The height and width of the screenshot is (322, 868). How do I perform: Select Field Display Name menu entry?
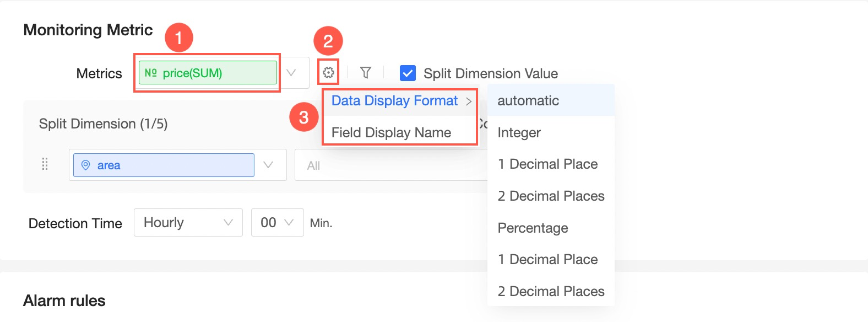(391, 132)
